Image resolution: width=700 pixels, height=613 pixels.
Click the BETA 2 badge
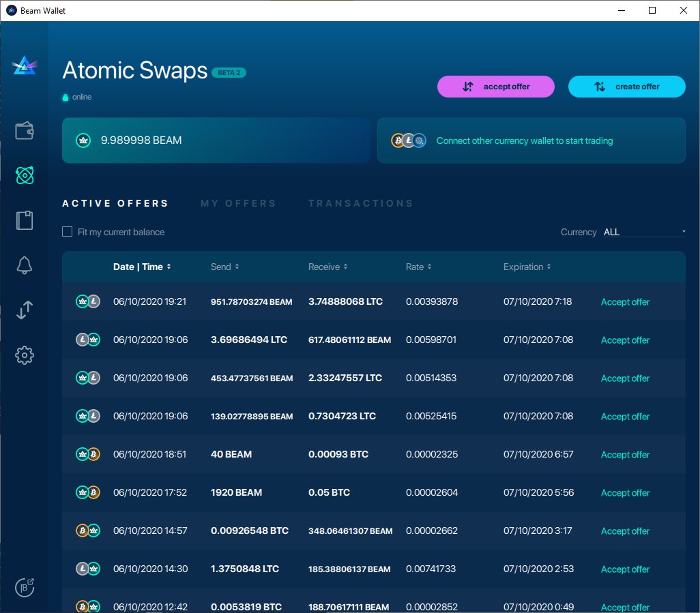click(229, 73)
